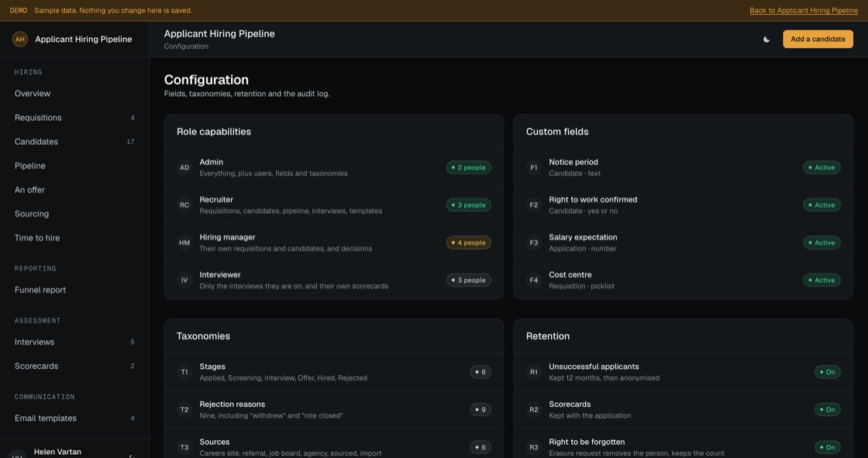Click the "Requisition · picklist" description
This screenshot has width=868, height=458.
[x=581, y=286]
